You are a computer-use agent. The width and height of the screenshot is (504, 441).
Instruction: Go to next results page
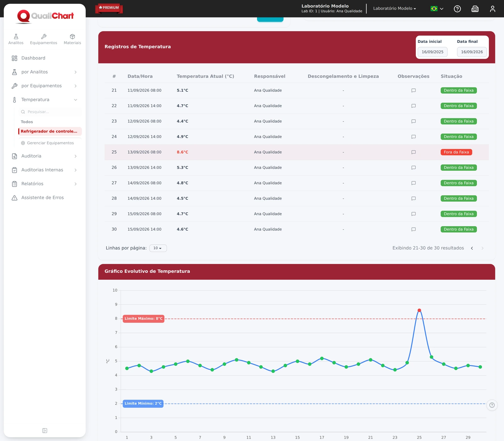483,248
